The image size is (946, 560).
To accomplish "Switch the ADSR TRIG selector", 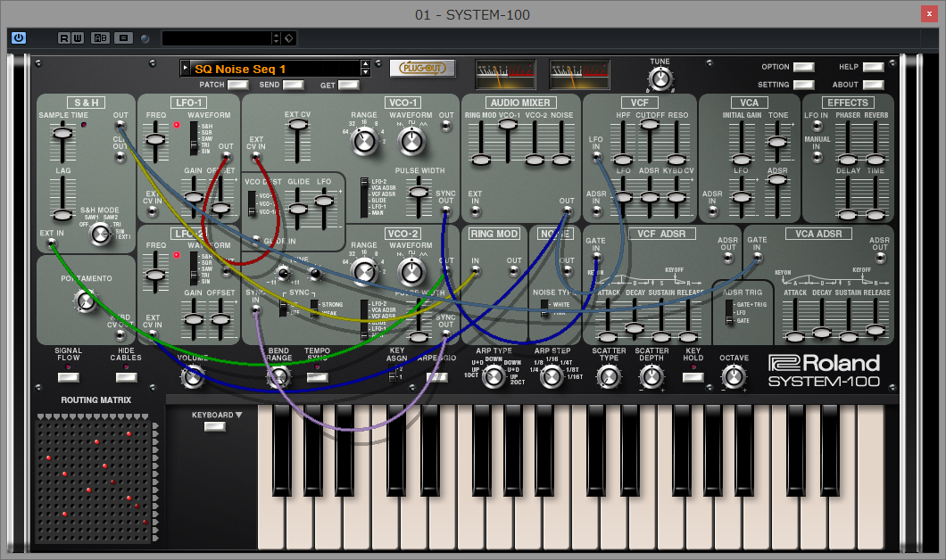I will point(729,312).
